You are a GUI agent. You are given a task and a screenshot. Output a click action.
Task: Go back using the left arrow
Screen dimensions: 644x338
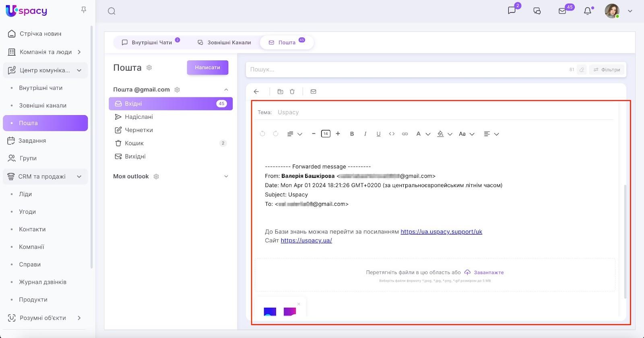pos(256,92)
